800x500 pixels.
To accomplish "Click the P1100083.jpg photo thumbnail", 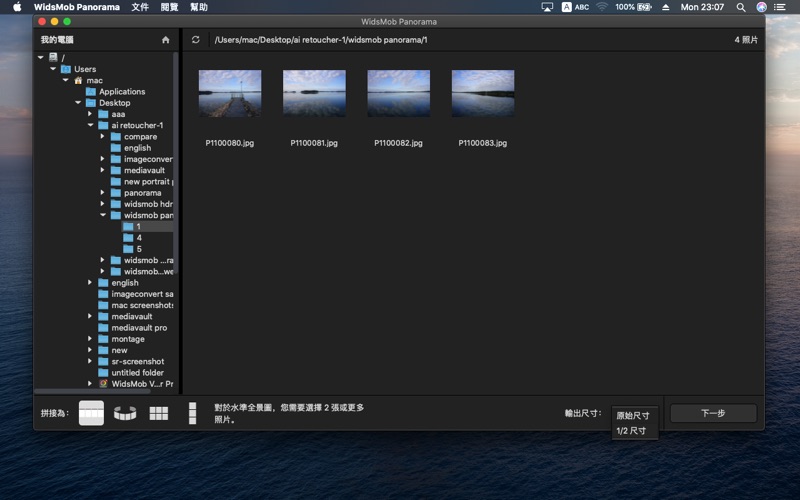I will tap(483, 94).
